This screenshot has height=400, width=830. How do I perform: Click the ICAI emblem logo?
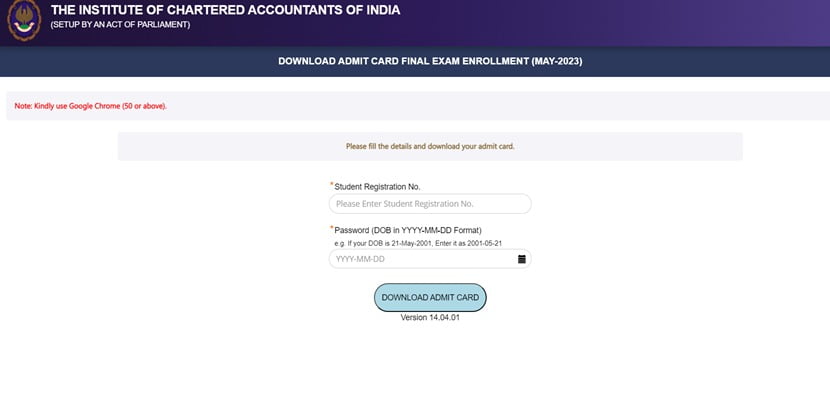tap(24, 20)
